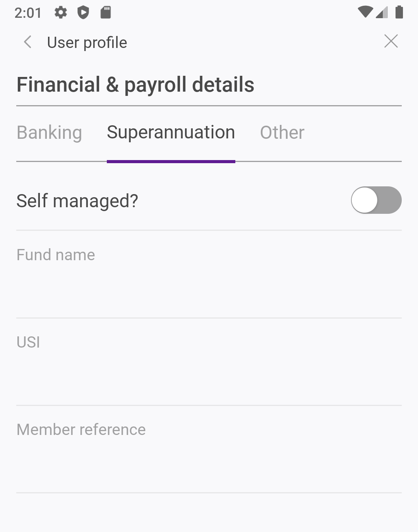The height and width of the screenshot is (532, 418).
Task: Switch to the Banking tab
Action: (49, 133)
